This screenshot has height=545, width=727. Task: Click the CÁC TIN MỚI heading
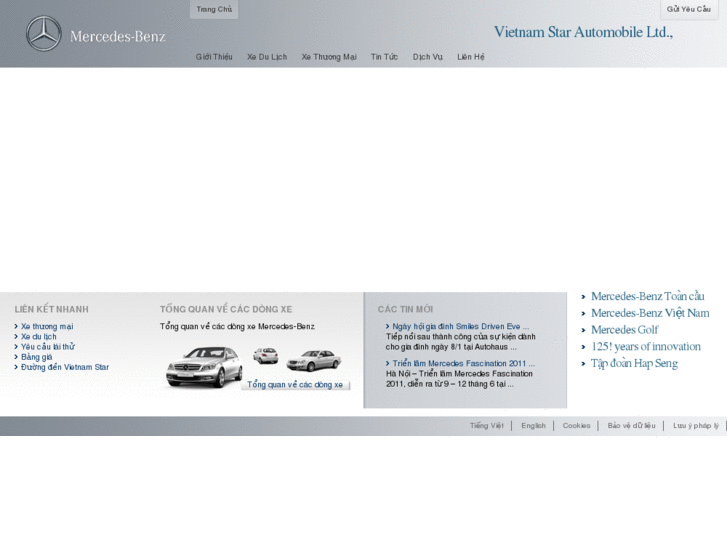[x=405, y=309]
